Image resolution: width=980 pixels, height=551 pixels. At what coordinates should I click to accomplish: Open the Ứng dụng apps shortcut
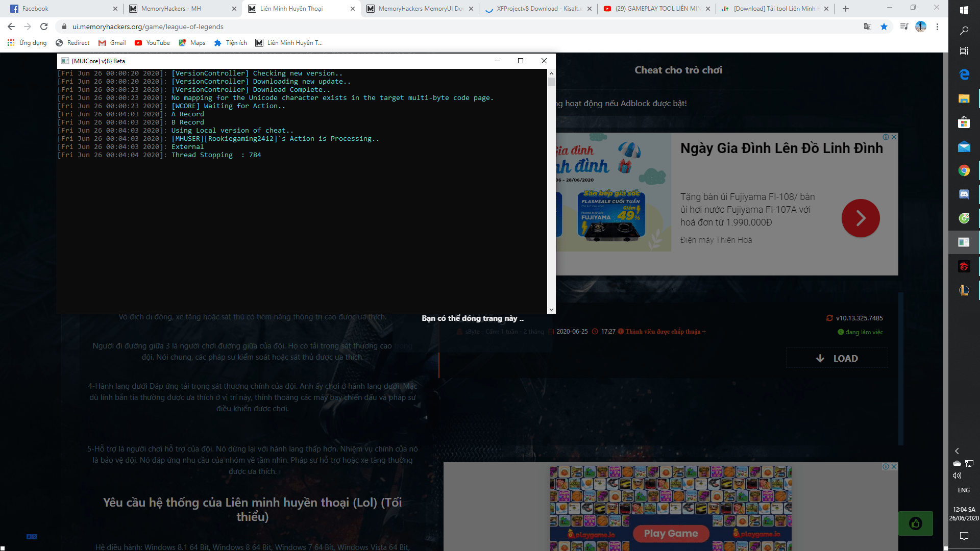click(x=27, y=43)
